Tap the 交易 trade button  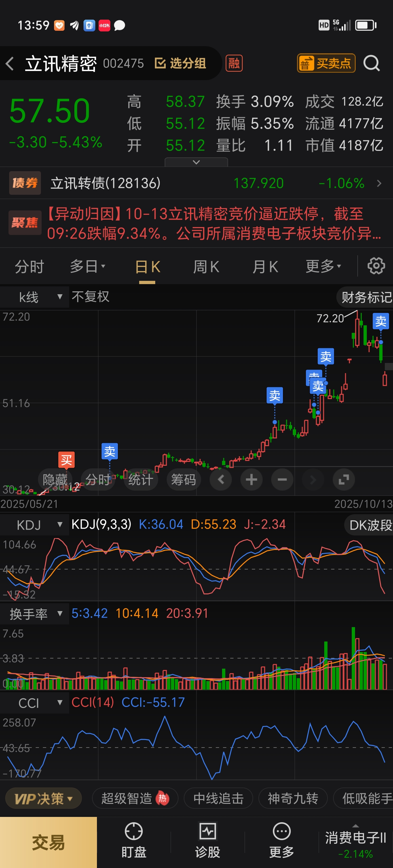pyautogui.click(x=48, y=842)
